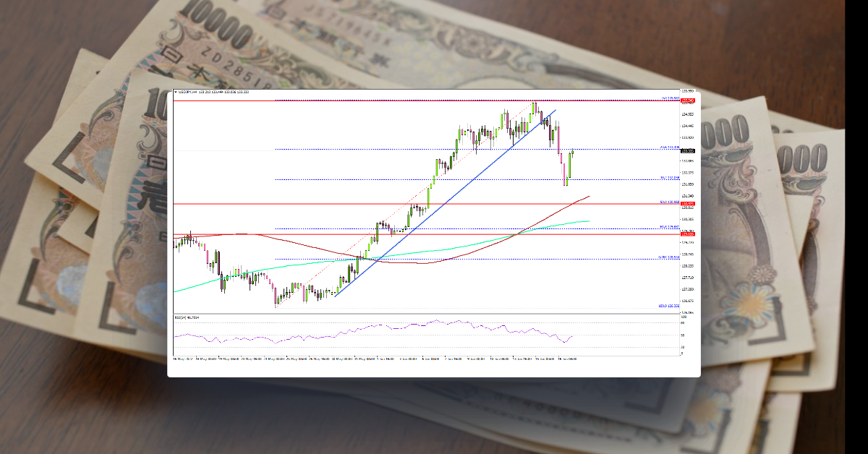Click the 100.0 126.306 level label
The height and width of the screenshot is (454, 868).
click(x=669, y=306)
